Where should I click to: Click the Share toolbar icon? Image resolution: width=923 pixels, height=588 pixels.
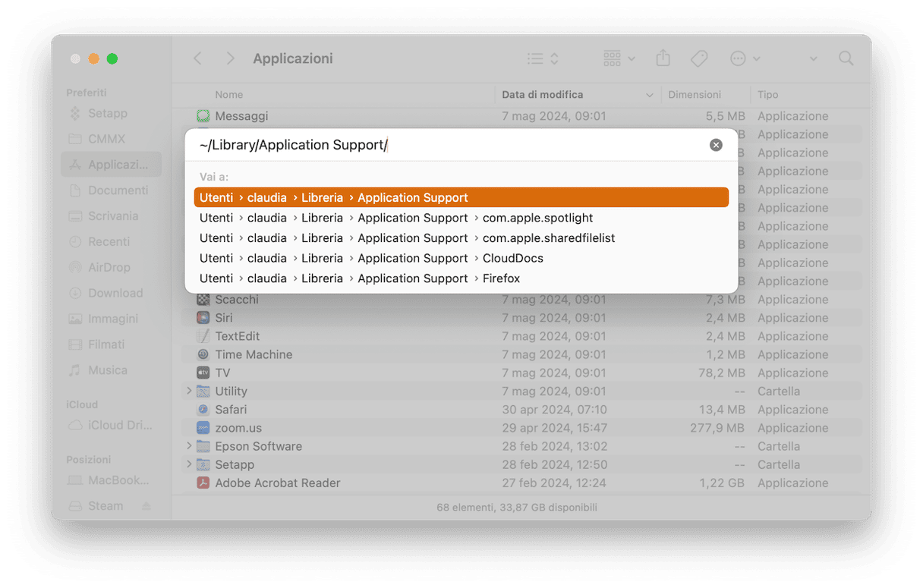(663, 58)
